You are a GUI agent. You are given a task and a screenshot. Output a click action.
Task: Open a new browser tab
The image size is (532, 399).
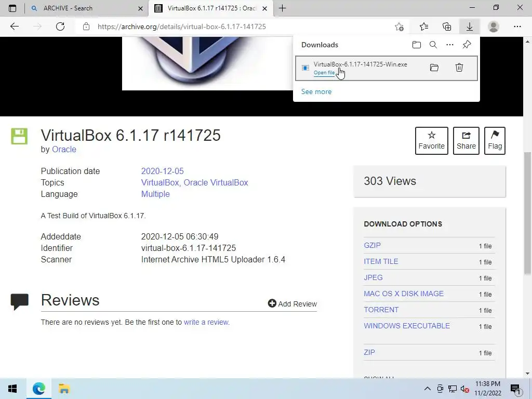tap(282, 8)
